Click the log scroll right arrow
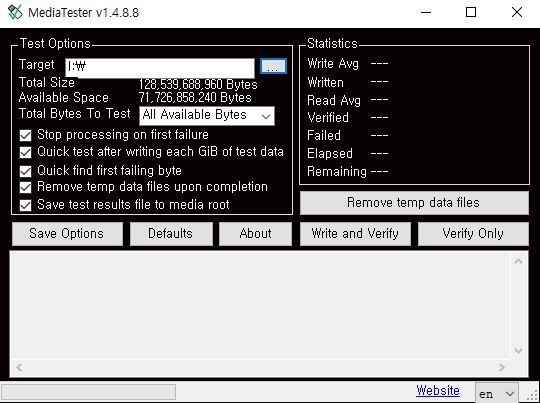The height and width of the screenshot is (403, 540). 502,368
